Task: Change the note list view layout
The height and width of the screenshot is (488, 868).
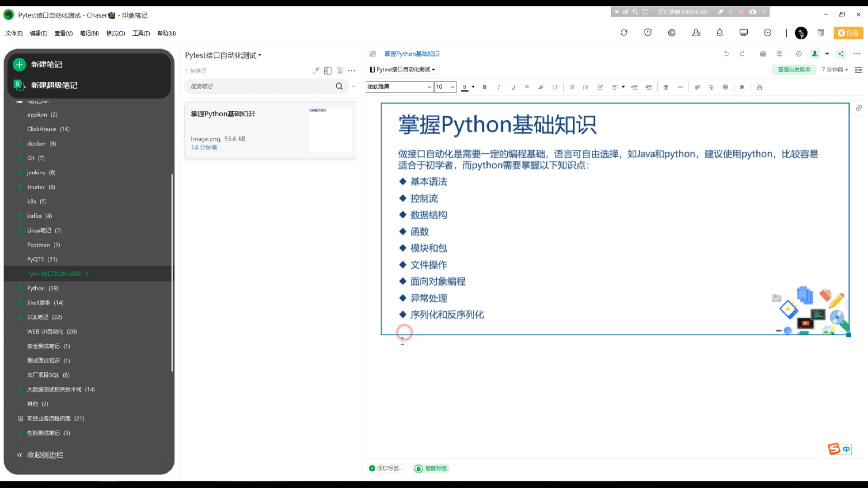Action: (328, 70)
